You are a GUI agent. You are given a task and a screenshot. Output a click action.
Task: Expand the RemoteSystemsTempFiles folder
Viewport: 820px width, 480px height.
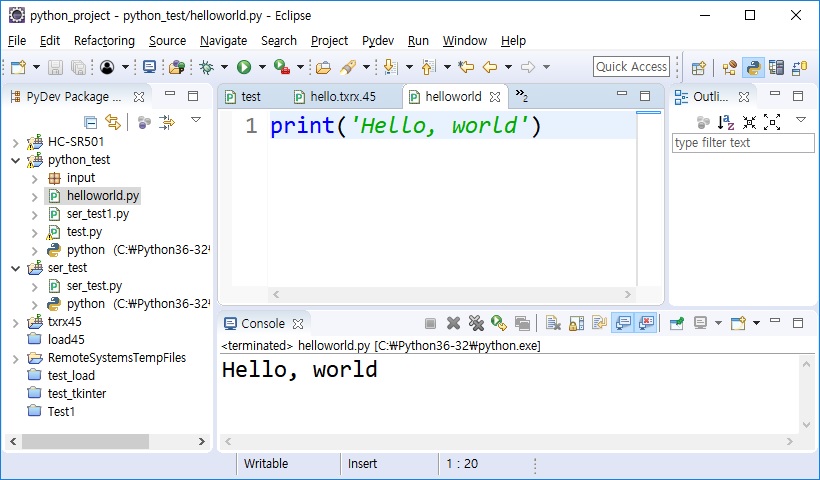pos(15,359)
